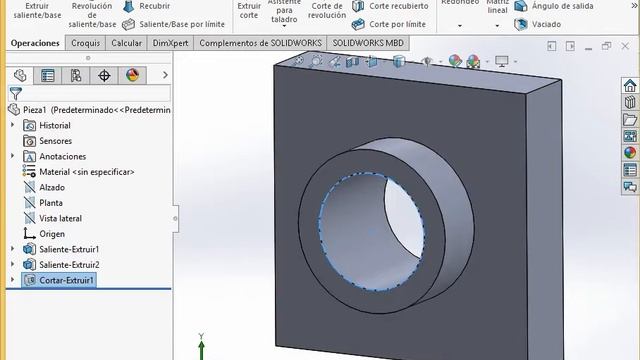Click Extruir saliente/base tool

(x=37, y=10)
